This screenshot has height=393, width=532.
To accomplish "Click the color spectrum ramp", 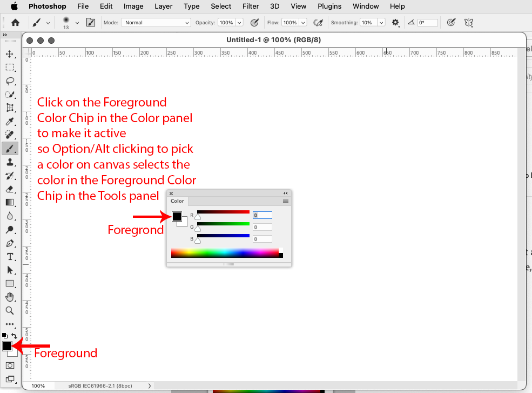I will pyautogui.click(x=227, y=253).
